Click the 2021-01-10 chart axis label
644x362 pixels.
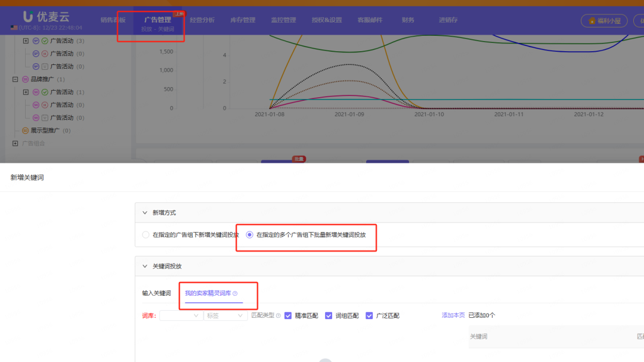pos(429,115)
